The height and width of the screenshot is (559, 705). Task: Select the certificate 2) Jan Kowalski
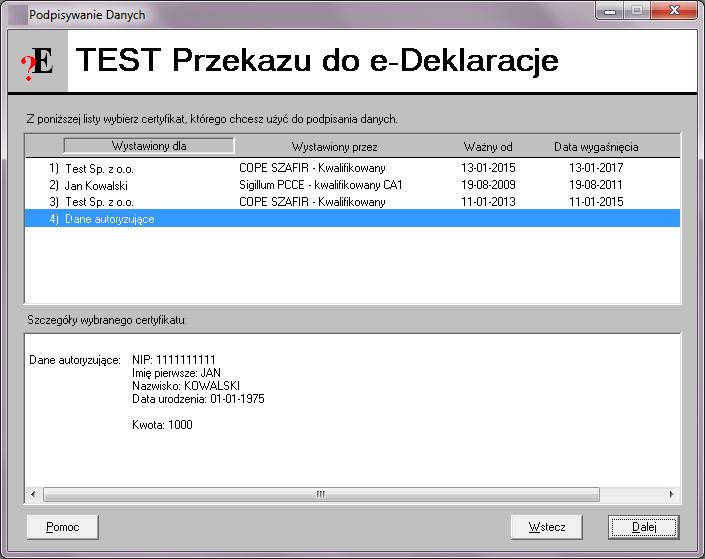click(352, 185)
